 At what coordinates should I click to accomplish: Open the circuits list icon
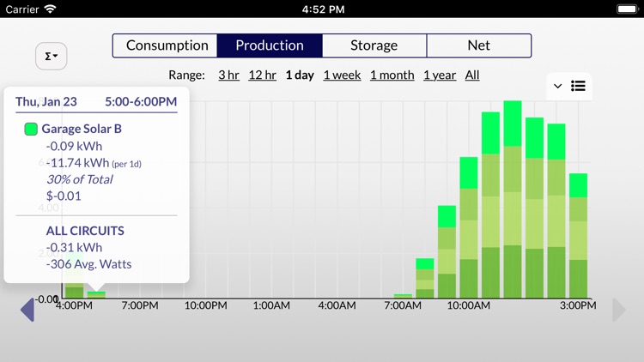click(x=578, y=86)
